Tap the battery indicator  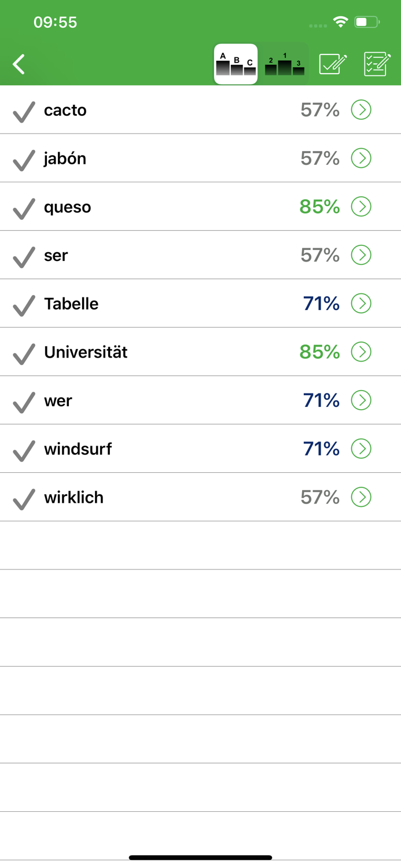pos(365,21)
